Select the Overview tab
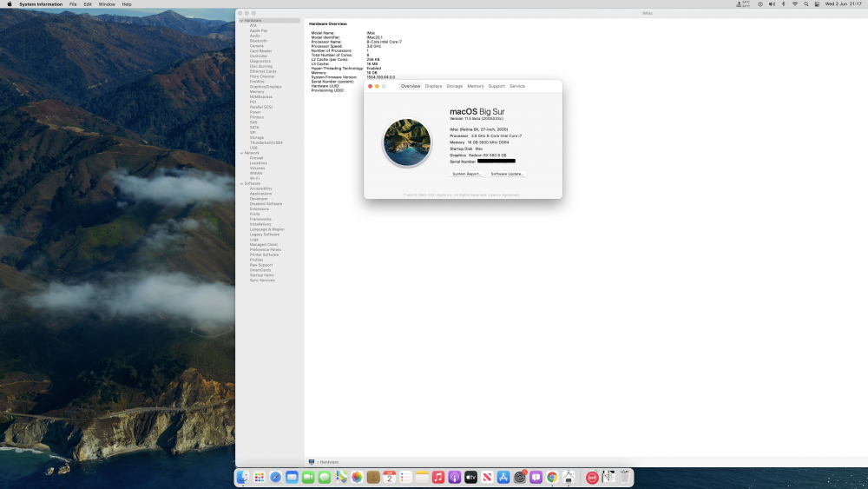The image size is (868, 489). (x=411, y=86)
